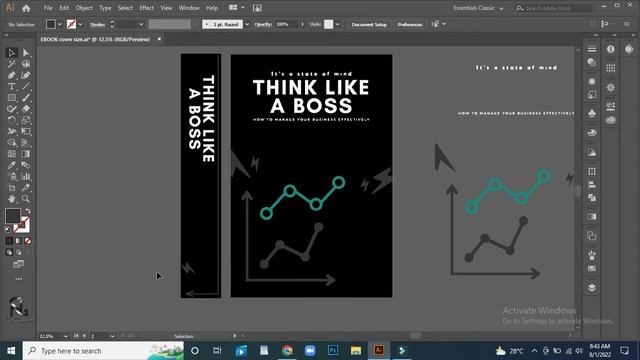Open the File menu

coord(48,8)
